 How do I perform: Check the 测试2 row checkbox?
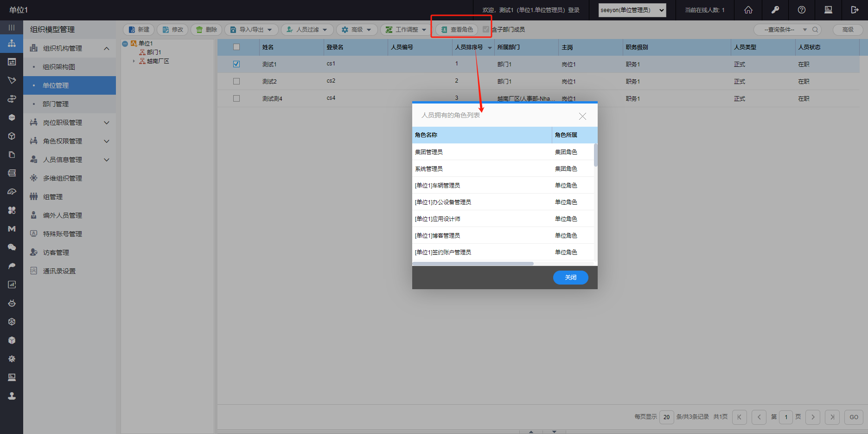236,81
